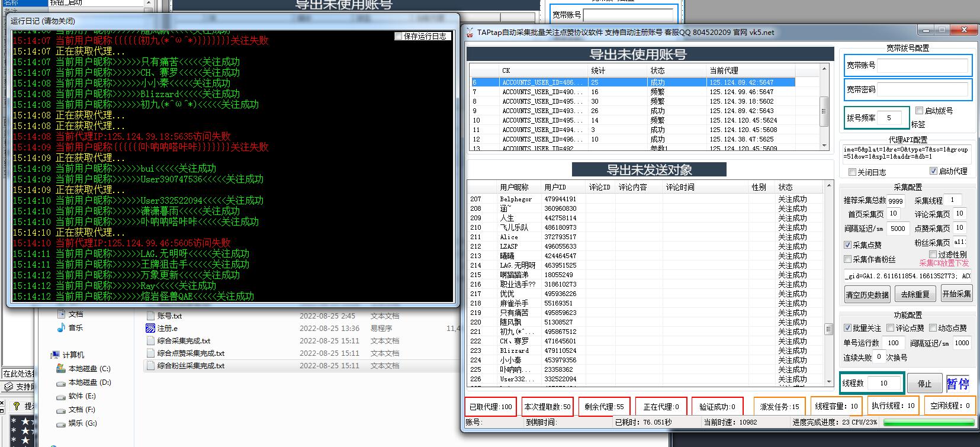
Task: Click the 导出未使用账号 header
Action: click(638, 54)
